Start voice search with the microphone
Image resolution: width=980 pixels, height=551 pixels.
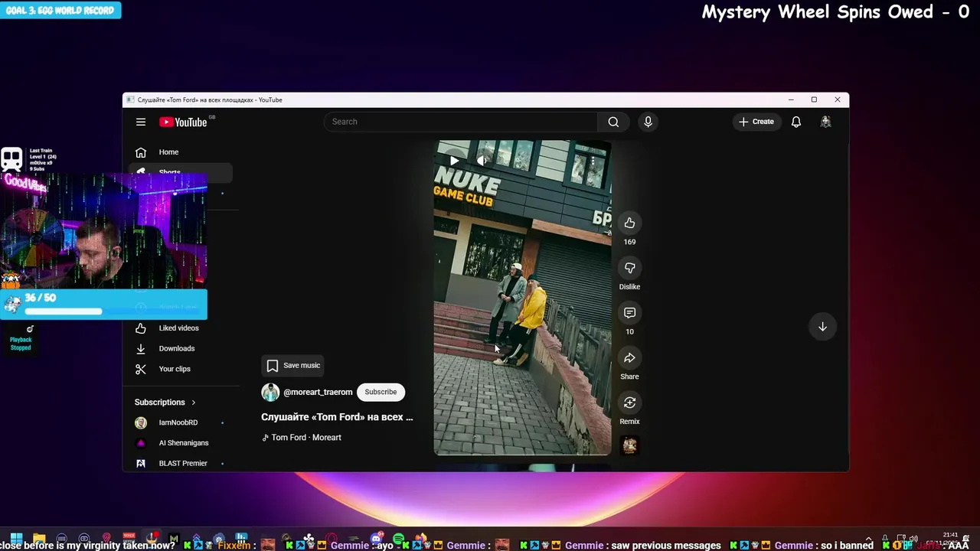[648, 122]
